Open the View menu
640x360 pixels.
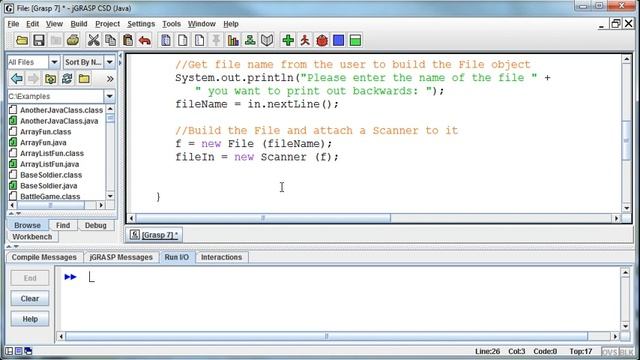click(54, 24)
